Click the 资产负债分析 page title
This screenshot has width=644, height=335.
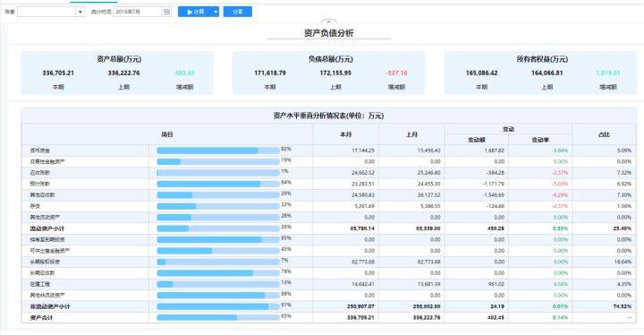pos(328,33)
